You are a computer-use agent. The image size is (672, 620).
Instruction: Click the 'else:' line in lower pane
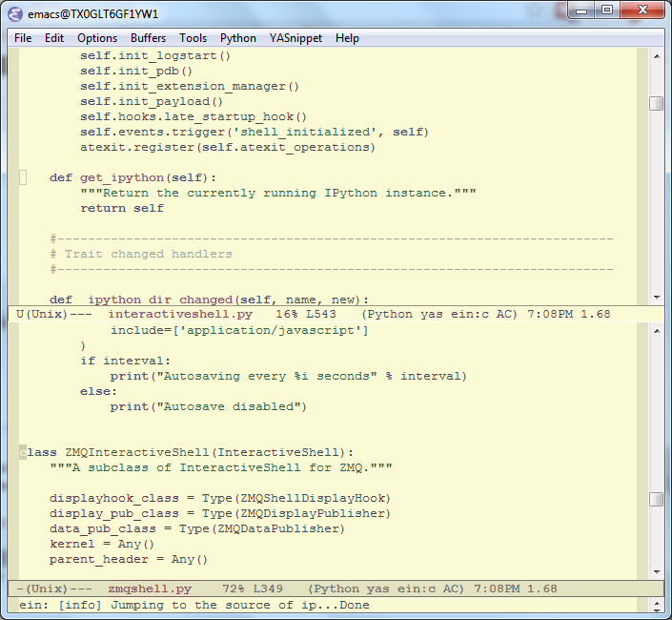click(x=98, y=391)
